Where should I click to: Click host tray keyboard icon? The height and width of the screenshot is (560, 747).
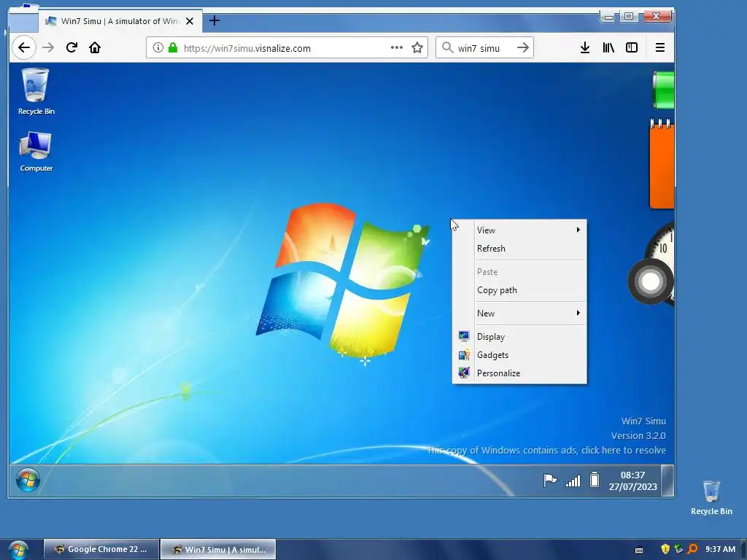pos(639,550)
